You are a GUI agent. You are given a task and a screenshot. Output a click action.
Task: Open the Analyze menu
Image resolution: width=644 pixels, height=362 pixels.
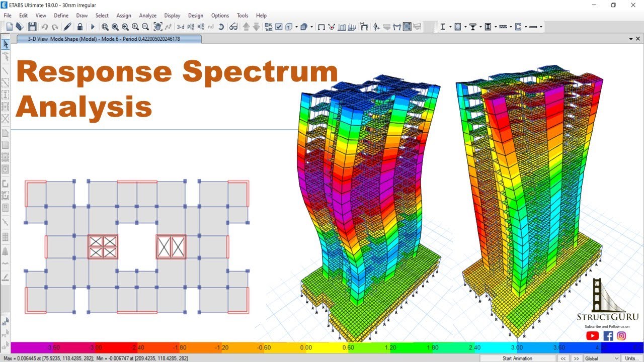point(147,16)
